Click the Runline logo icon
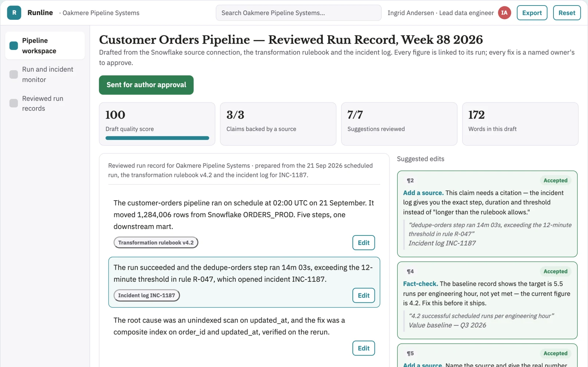This screenshot has height=367, width=588. [x=14, y=13]
